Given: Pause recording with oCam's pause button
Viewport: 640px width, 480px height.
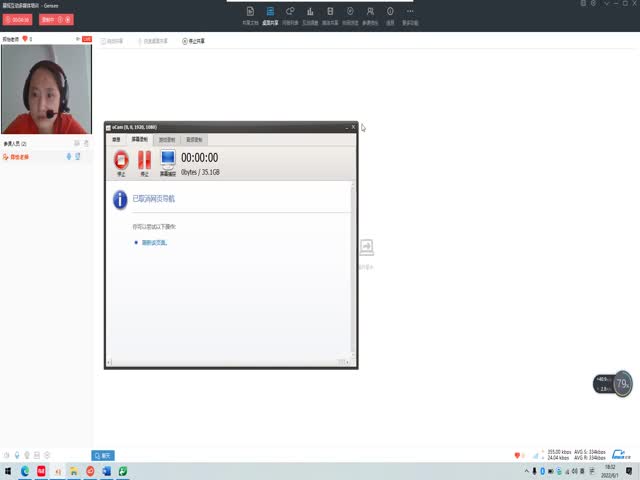Looking at the screenshot, I should (x=144, y=159).
